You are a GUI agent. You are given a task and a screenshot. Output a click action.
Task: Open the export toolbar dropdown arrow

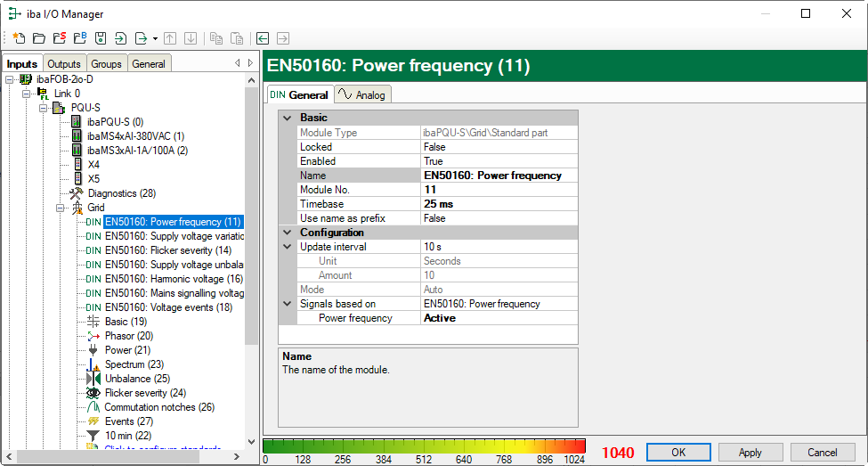pos(155,38)
